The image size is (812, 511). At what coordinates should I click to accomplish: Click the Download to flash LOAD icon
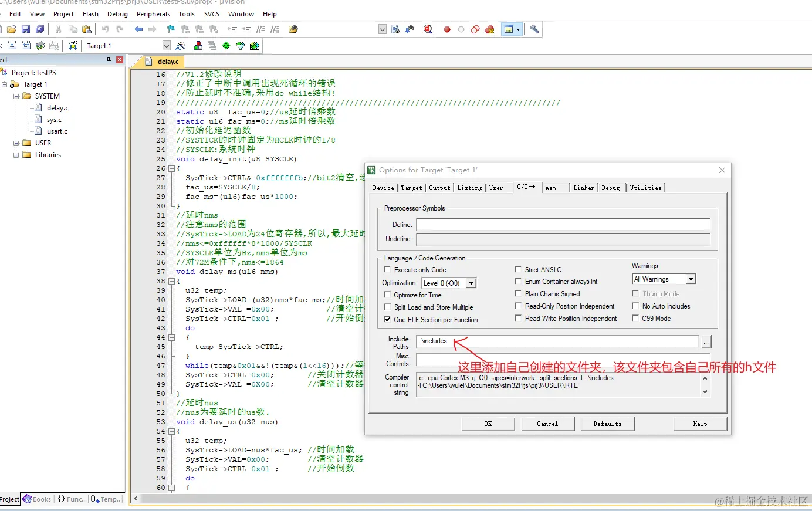[x=73, y=45]
